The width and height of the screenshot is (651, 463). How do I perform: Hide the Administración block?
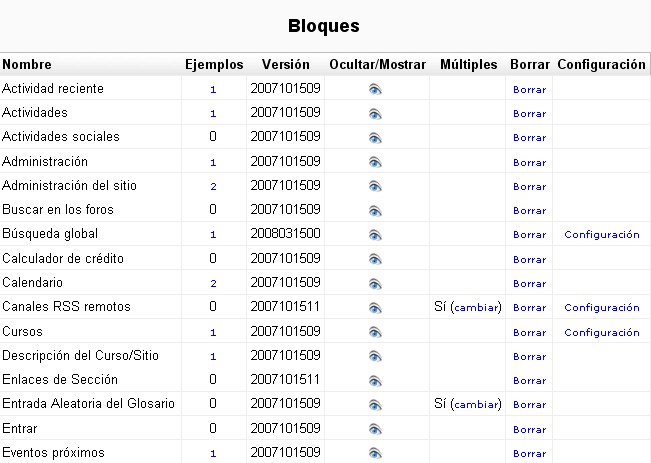click(x=375, y=162)
